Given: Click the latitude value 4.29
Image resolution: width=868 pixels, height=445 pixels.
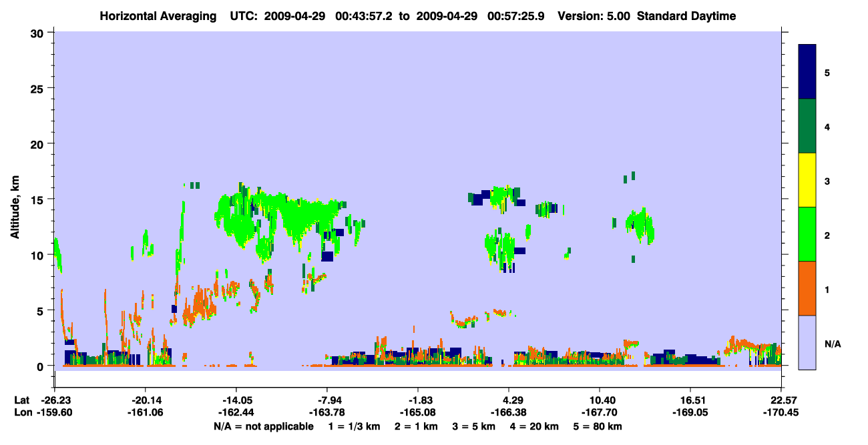Looking at the screenshot, I should (x=509, y=400).
